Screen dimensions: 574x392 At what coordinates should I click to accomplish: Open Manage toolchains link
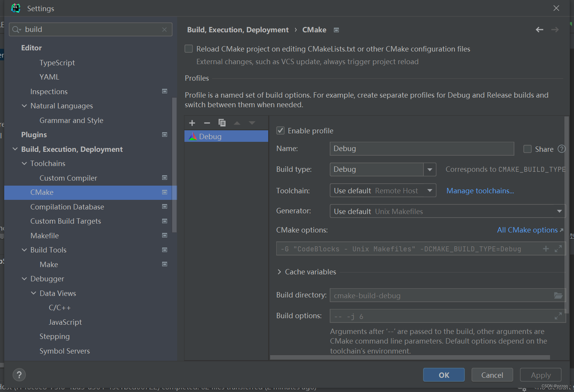[480, 191]
